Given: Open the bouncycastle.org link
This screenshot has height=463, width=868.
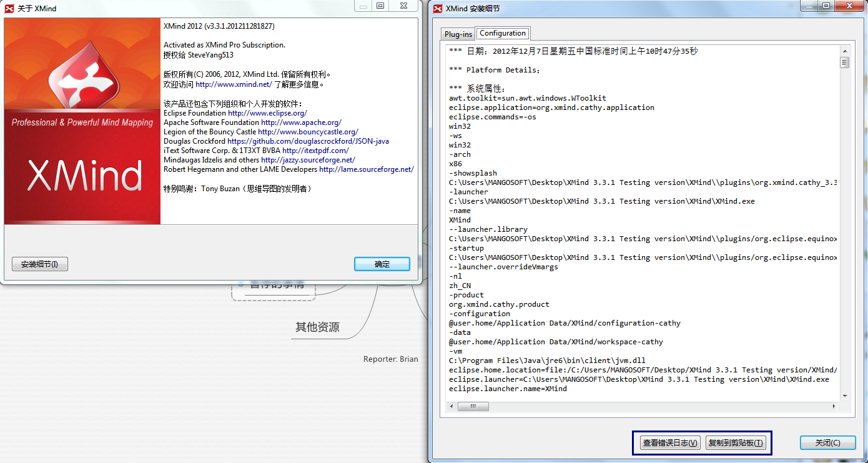Looking at the screenshot, I should (x=308, y=132).
